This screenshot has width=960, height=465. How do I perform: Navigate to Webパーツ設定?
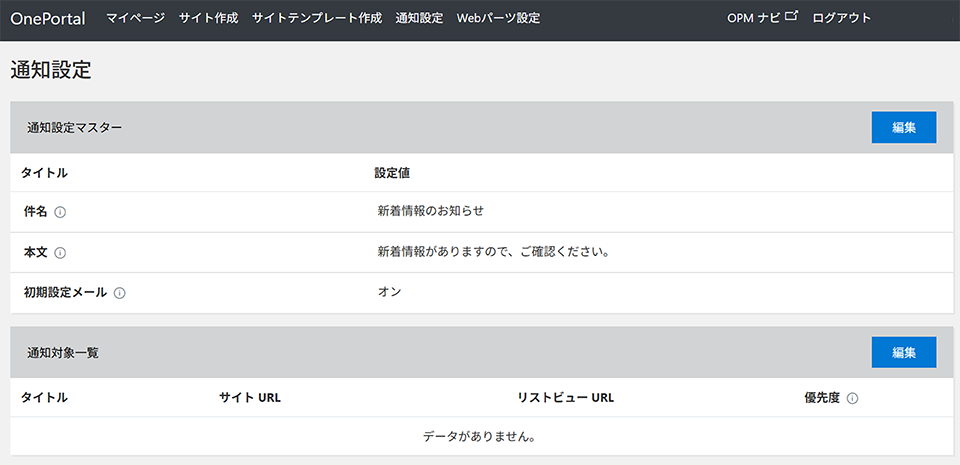click(x=498, y=18)
